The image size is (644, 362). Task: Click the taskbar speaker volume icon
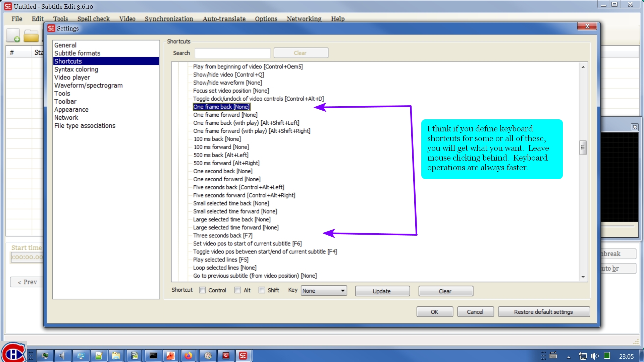coord(63,356)
